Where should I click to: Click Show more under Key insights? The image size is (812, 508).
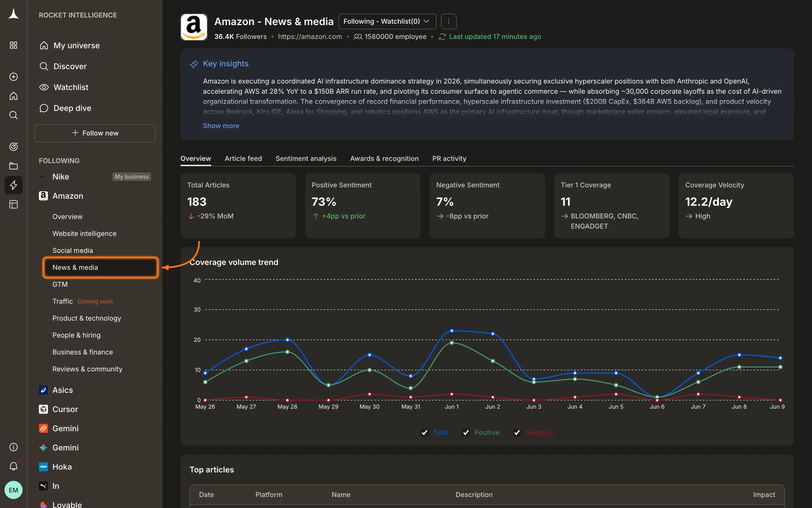tap(221, 126)
